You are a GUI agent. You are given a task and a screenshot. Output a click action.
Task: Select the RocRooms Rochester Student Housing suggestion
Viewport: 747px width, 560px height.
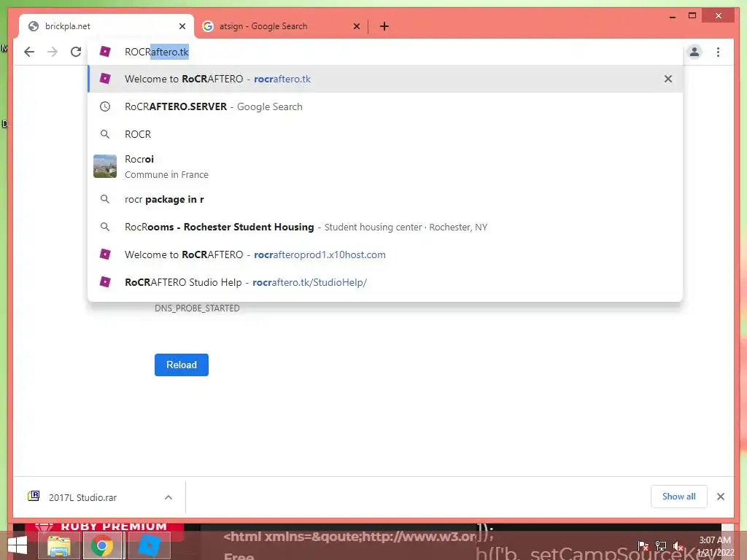[385, 227]
